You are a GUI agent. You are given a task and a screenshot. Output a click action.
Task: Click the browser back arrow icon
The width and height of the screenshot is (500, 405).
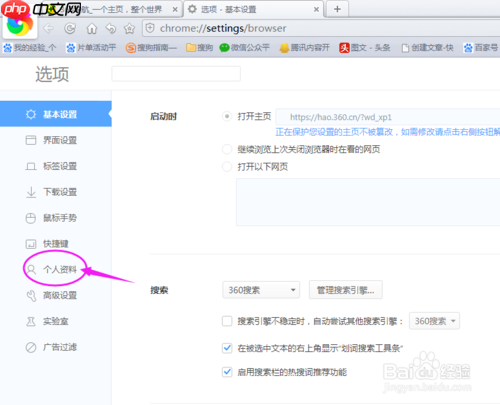49,29
